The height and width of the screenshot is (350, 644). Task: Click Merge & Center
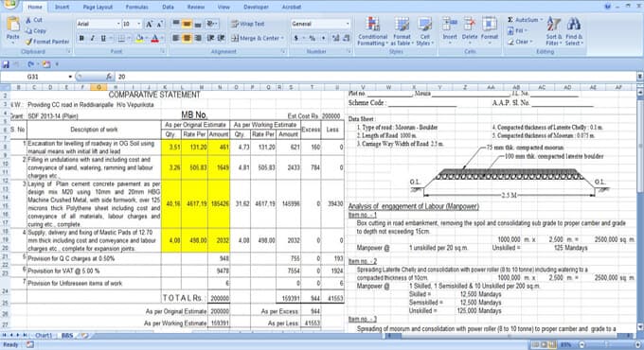255,38
